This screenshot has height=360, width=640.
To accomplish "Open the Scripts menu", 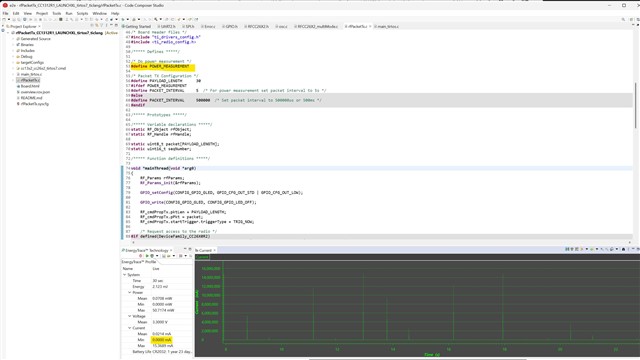I will [x=82, y=13].
